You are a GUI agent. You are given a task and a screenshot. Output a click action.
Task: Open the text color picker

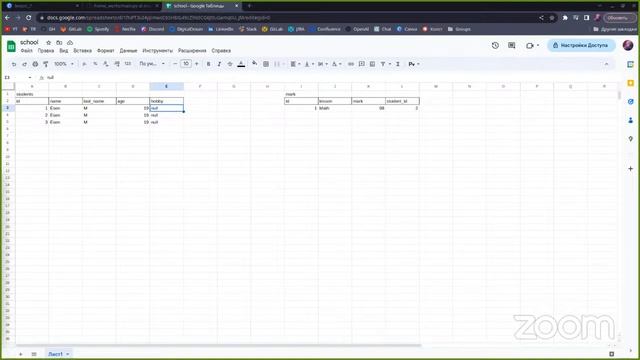tap(241, 64)
